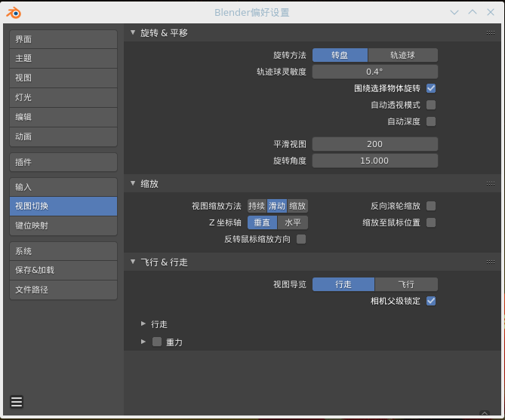Click the 轨迹球灵敏度 0.4° field

[375, 72]
